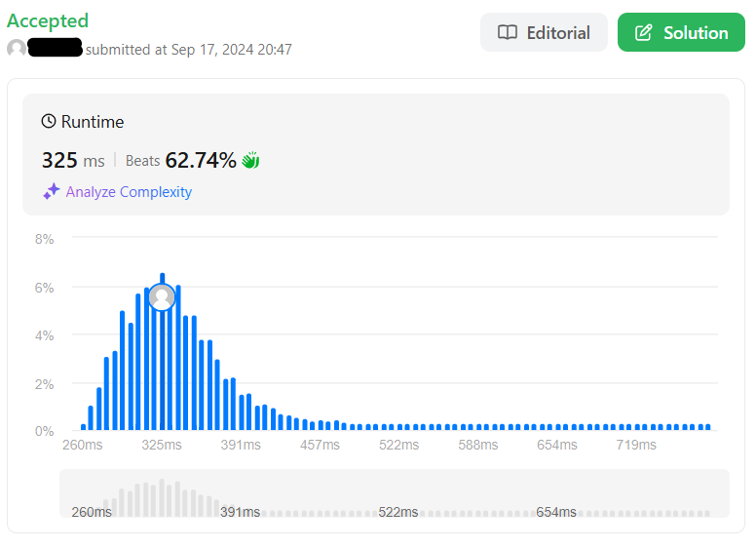Image resolution: width=756 pixels, height=548 pixels.
Task: Click the 0% y-axis label
Action: 45,431
